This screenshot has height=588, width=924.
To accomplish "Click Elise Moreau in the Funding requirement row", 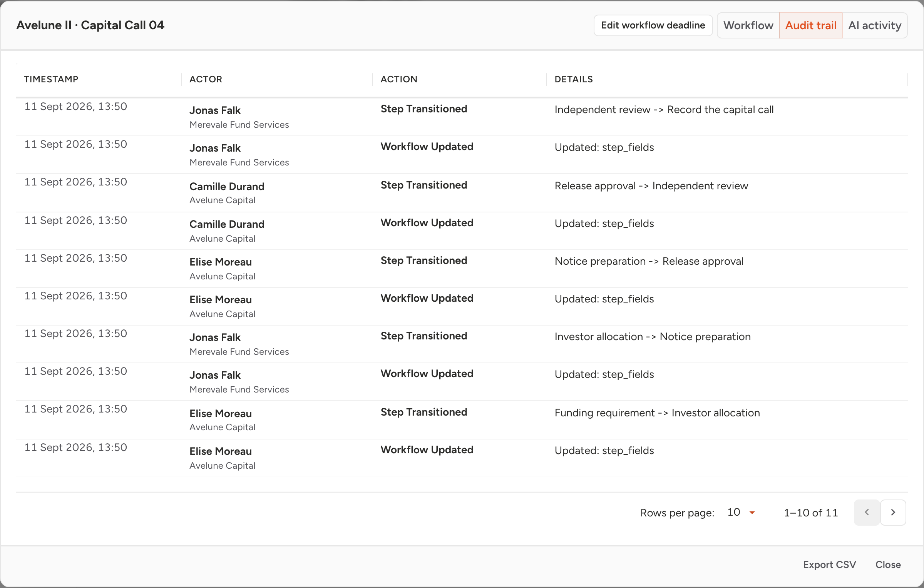I will point(221,414).
